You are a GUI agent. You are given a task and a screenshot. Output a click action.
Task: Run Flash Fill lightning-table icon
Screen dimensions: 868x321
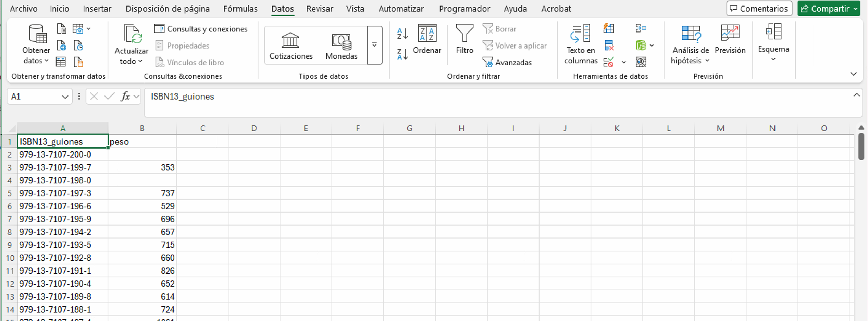609,28
